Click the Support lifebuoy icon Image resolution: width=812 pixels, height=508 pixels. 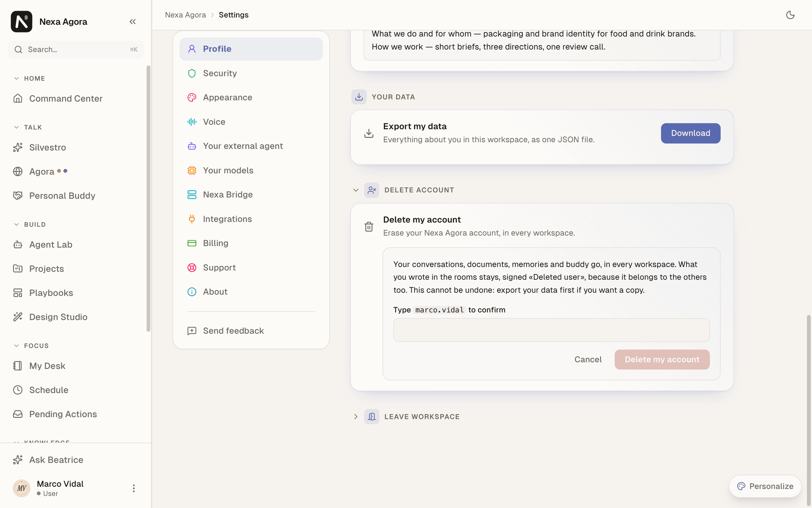point(192,268)
